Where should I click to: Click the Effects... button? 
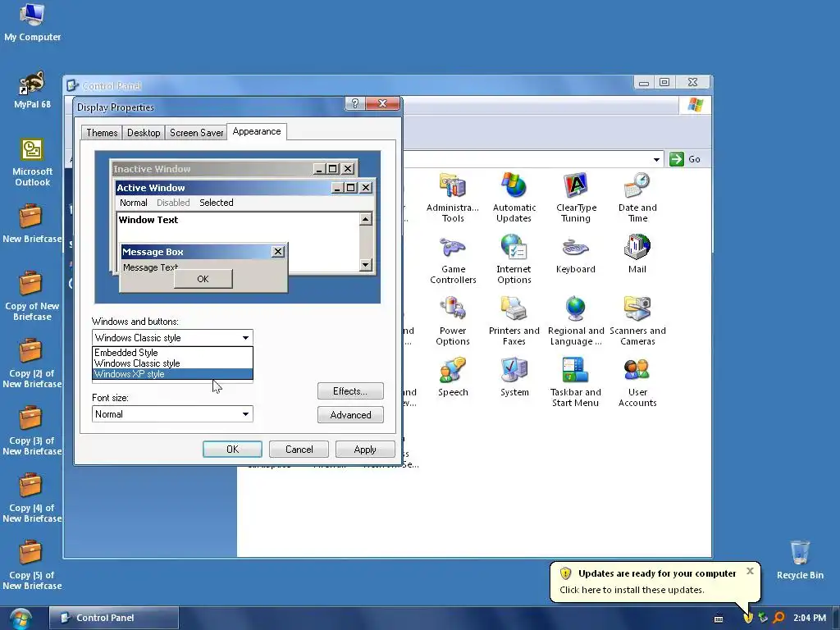350,391
